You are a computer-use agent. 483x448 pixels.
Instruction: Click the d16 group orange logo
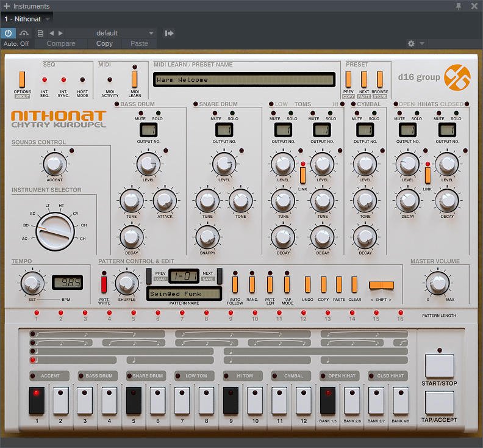click(x=457, y=78)
